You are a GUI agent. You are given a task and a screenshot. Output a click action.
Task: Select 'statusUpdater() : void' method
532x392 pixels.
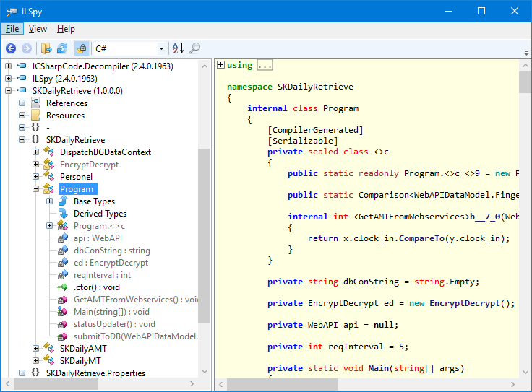point(114,324)
